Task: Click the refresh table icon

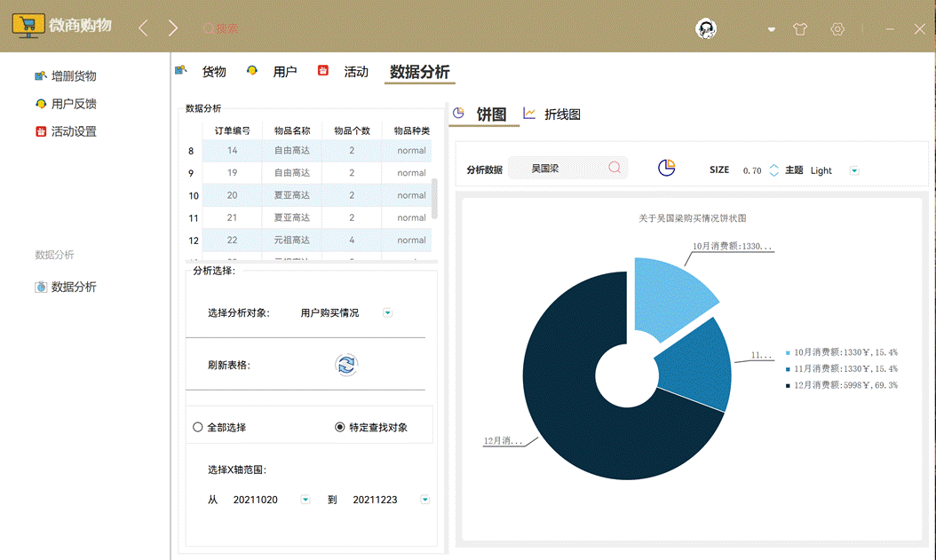Action: [x=346, y=365]
